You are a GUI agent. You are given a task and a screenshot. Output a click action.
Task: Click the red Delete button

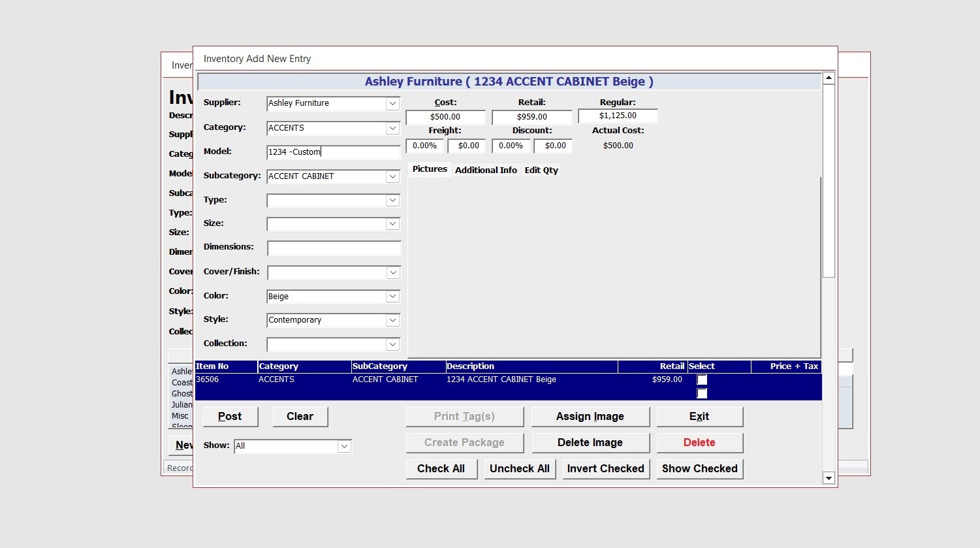coord(699,443)
